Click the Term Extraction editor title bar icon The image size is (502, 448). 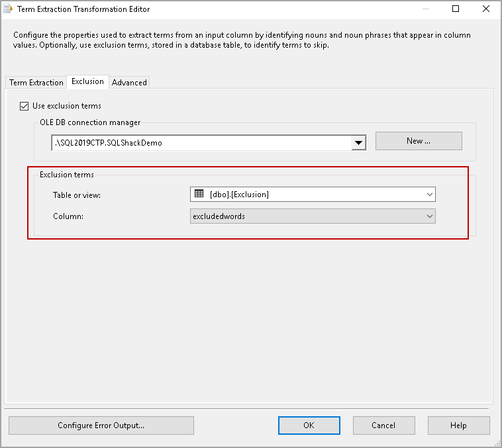(x=9, y=9)
